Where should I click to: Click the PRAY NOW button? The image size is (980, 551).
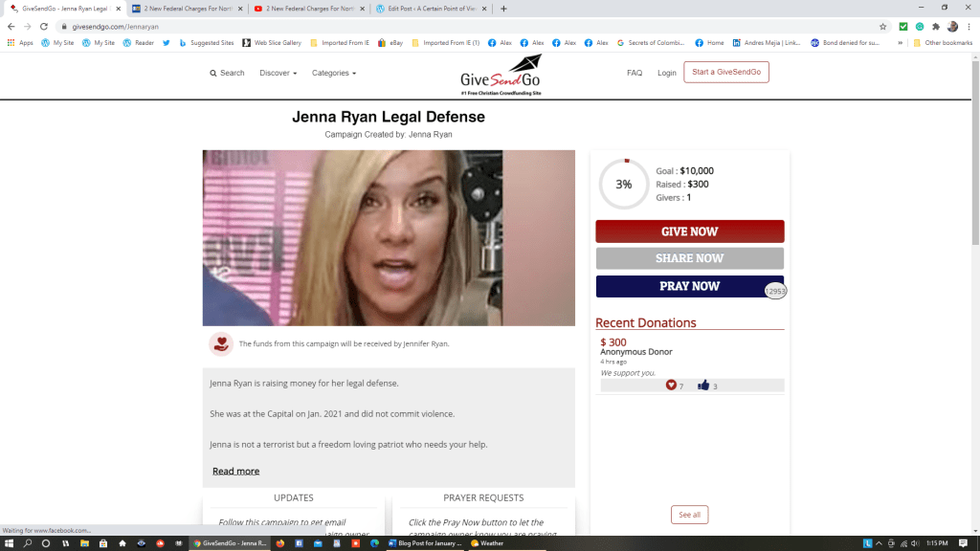click(689, 286)
